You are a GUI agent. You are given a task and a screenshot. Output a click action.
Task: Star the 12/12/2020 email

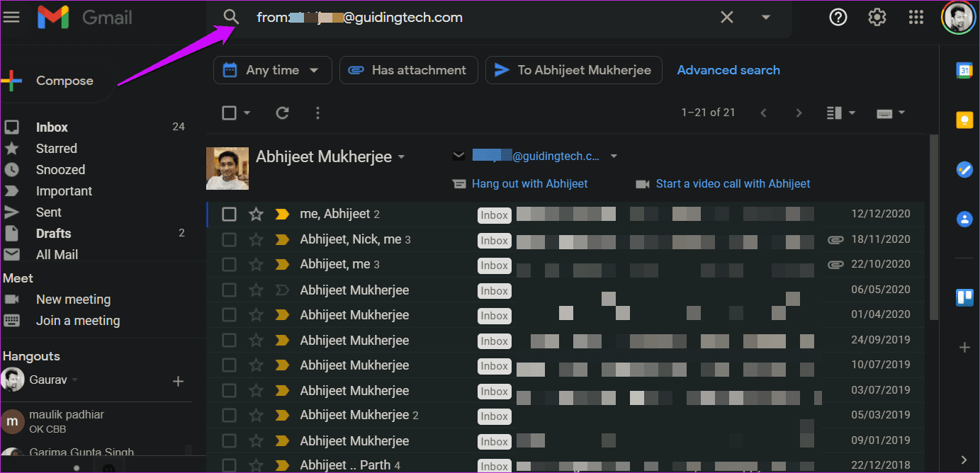tap(256, 214)
